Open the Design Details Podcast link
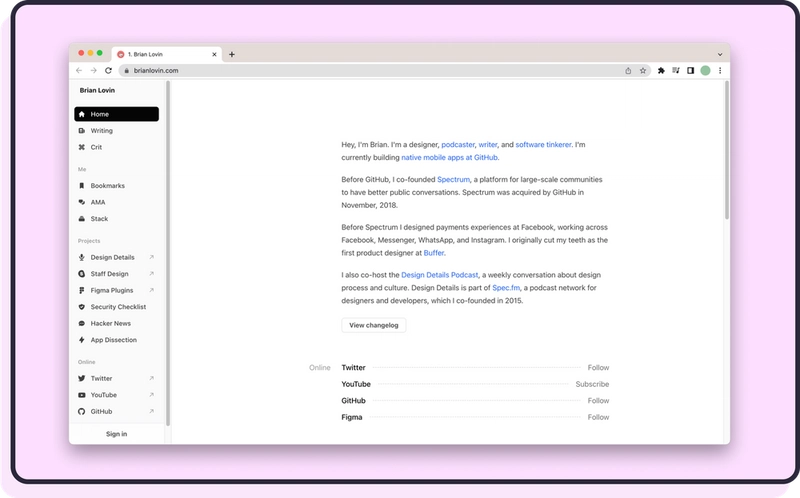Image resolution: width=800 pixels, height=498 pixels. [440, 275]
